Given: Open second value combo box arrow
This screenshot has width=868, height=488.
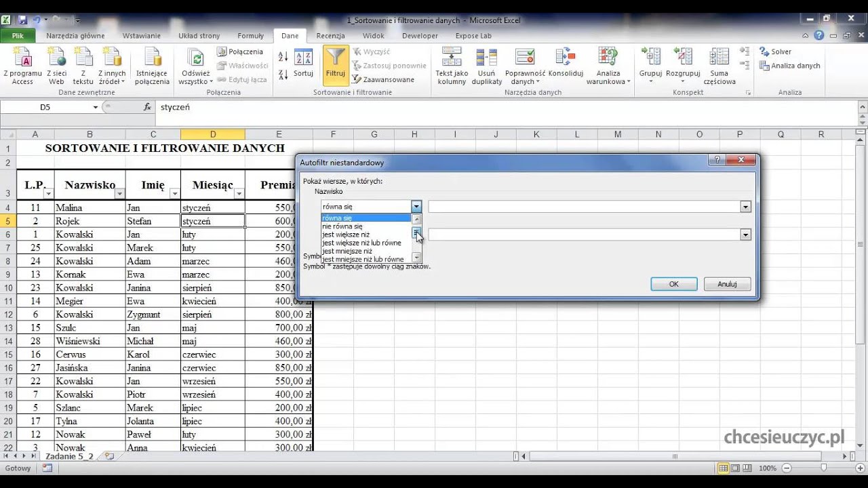Looking at the screenshot, I should pyautogui.click(x=746, y=235).
